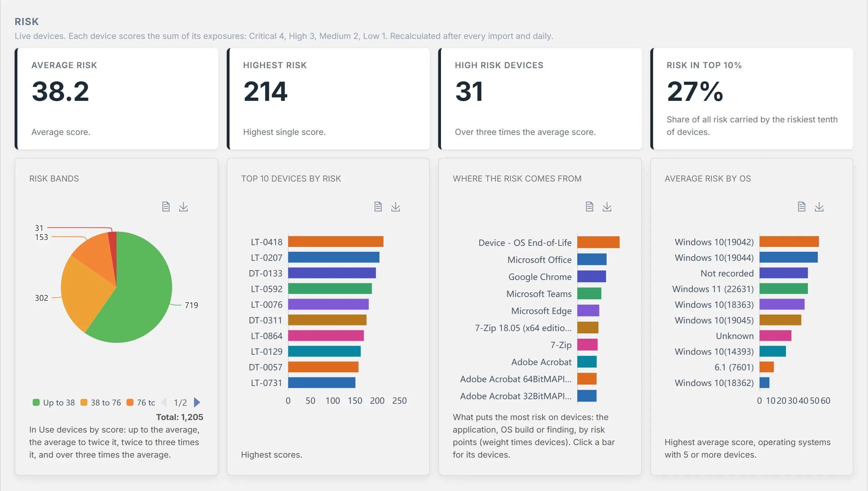Download the Risk Bands chart image
This screenshot has height=491, width=868.
tap(183, 207)
